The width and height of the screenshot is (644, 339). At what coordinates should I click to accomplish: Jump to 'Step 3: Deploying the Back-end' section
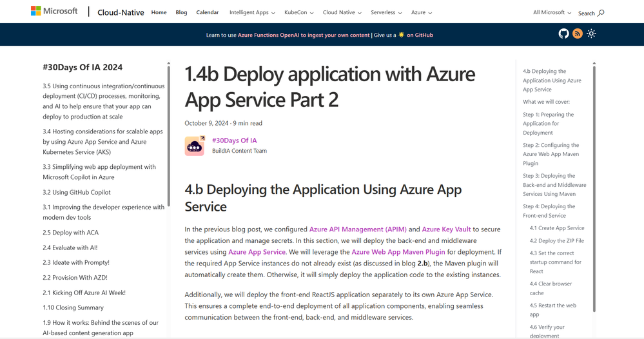554,185
